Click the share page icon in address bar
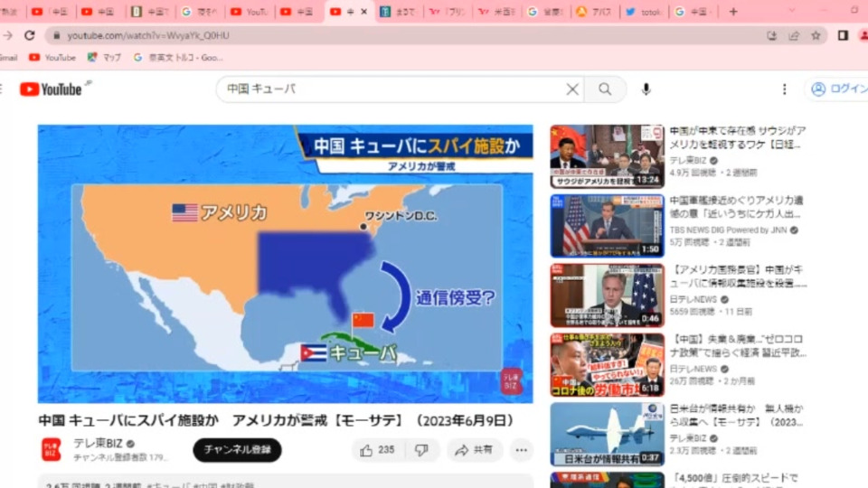Screen dimensions: 868x488 (x=794, y=35)
